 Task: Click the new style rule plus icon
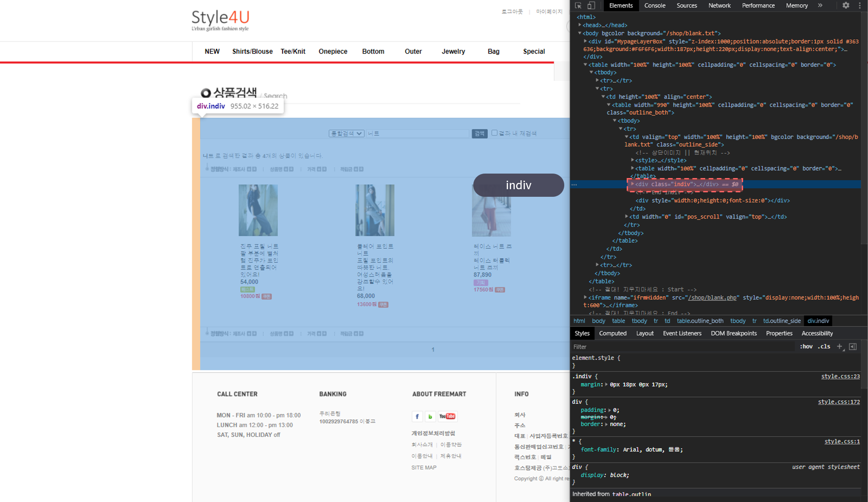(839, 346)
